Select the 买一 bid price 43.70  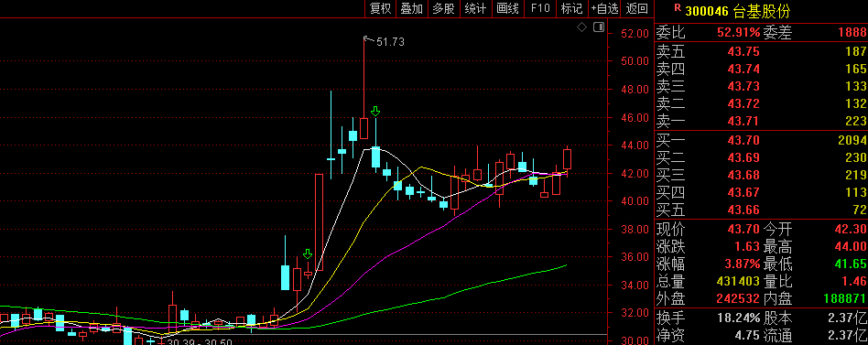(x=743, y=140)
